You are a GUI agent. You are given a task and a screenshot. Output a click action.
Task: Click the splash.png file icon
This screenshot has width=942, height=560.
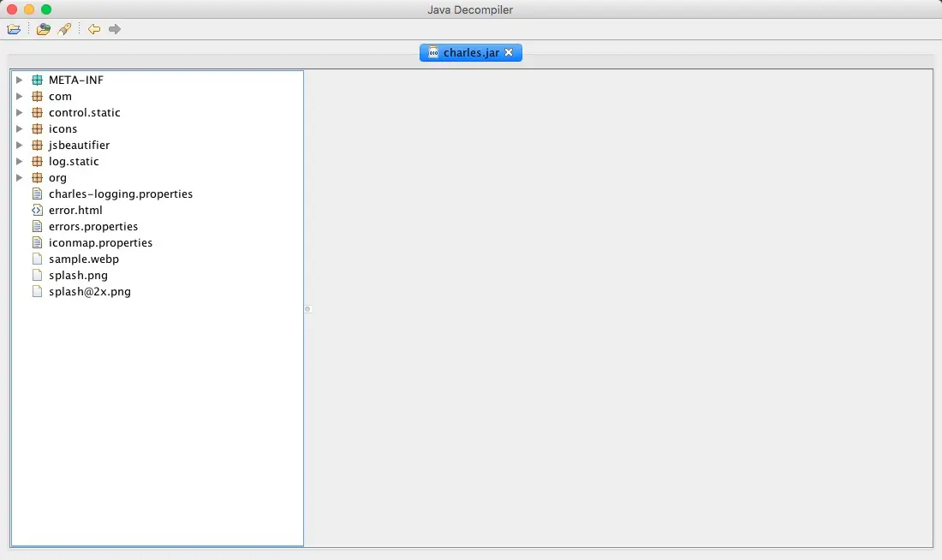37,275
